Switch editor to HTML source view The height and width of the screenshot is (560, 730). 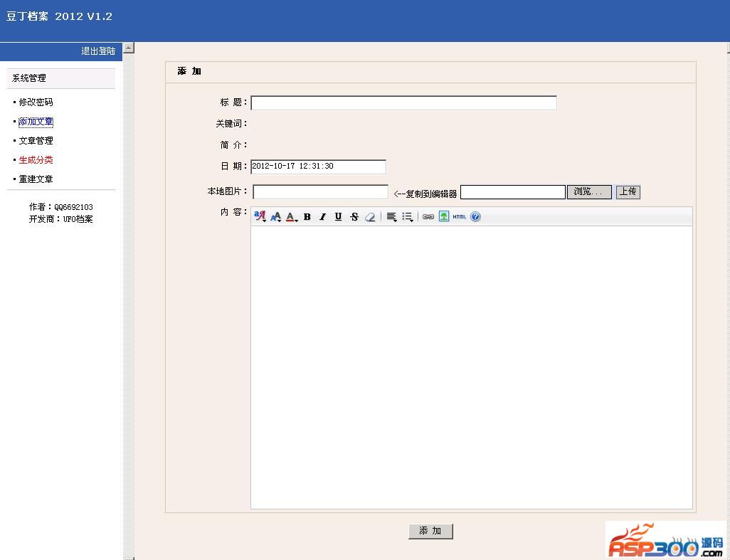(x=460, y=216)
